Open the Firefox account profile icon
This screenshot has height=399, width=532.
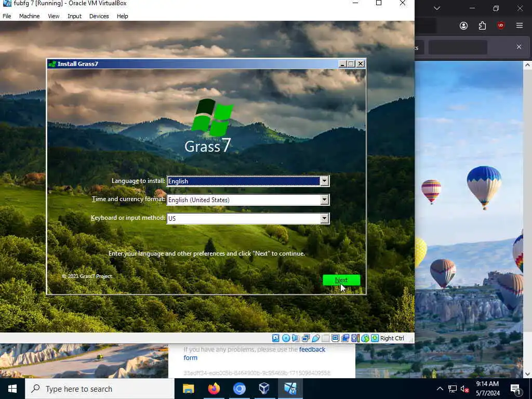coord(463,26)
